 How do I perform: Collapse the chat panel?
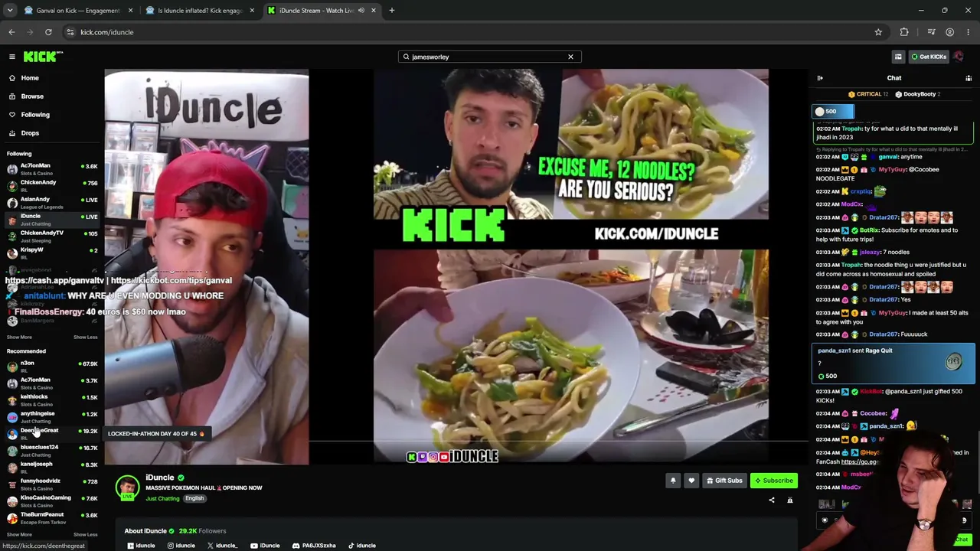820,78
